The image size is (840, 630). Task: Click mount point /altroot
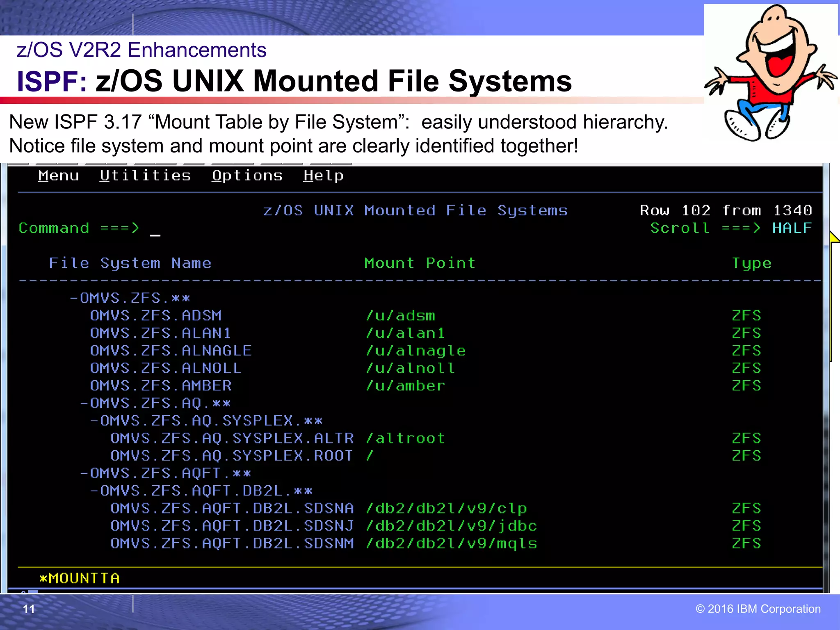click(405, 438)
